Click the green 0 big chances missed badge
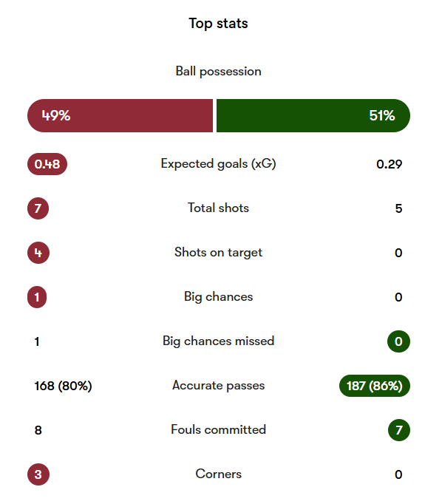The image size is (425, 504). pyautogui.click(x=398, y=341)
